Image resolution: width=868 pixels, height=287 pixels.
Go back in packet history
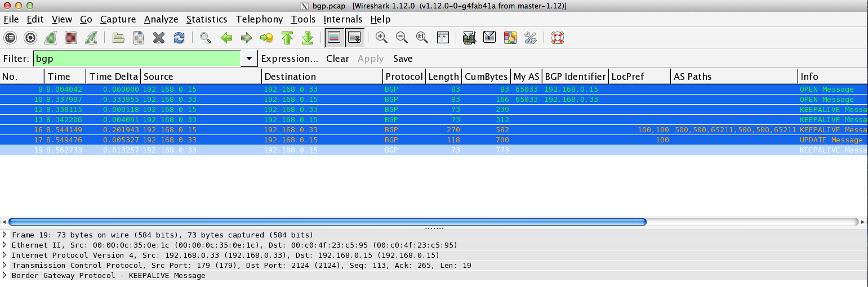(226, 38)
